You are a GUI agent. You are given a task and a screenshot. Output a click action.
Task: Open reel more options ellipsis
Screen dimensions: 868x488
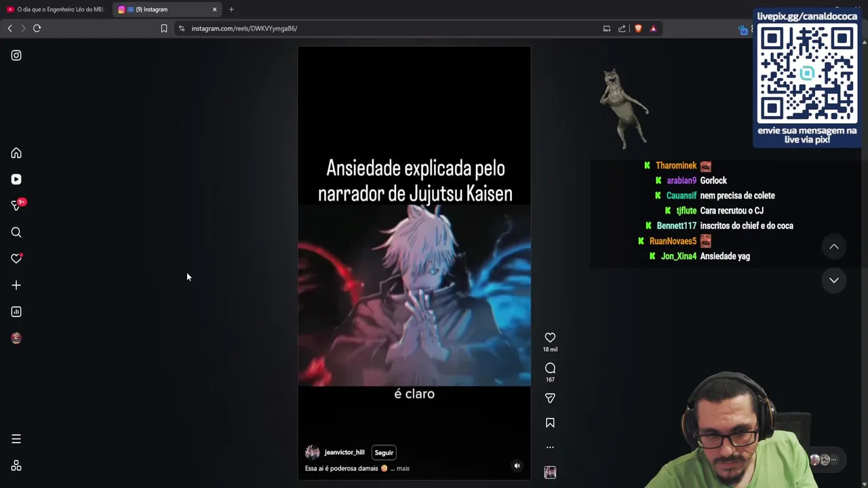coord(550,447)
